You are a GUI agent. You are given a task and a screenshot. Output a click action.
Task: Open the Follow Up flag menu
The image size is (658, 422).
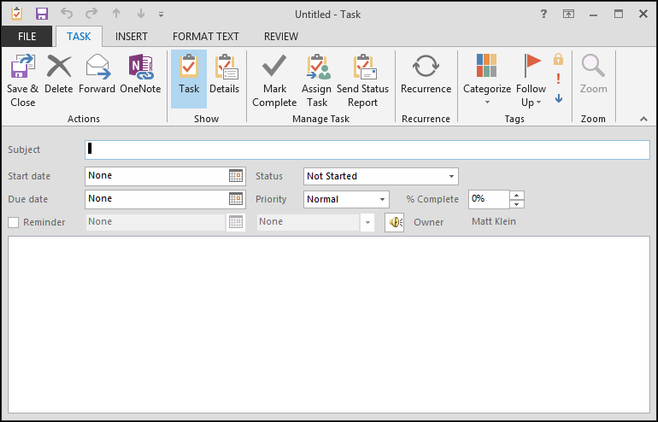click(531, 80)
